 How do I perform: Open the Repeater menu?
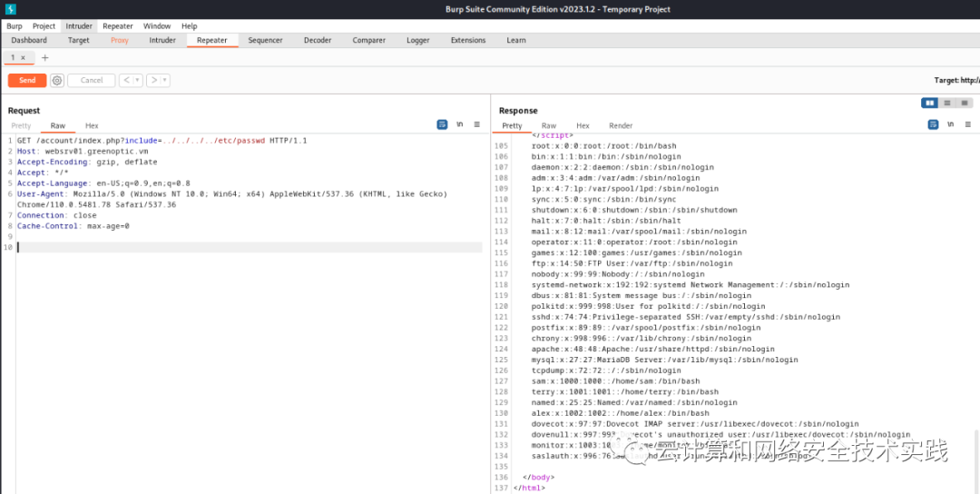point(117,26)
